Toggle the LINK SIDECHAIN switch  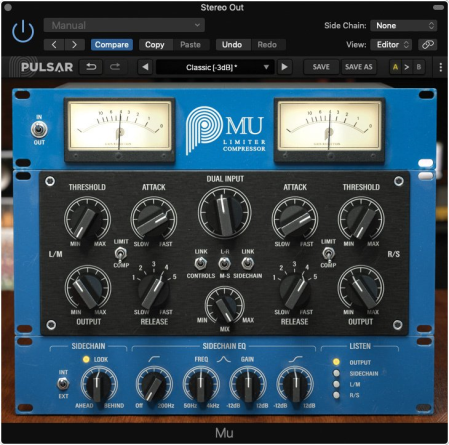tap(248, 263)
